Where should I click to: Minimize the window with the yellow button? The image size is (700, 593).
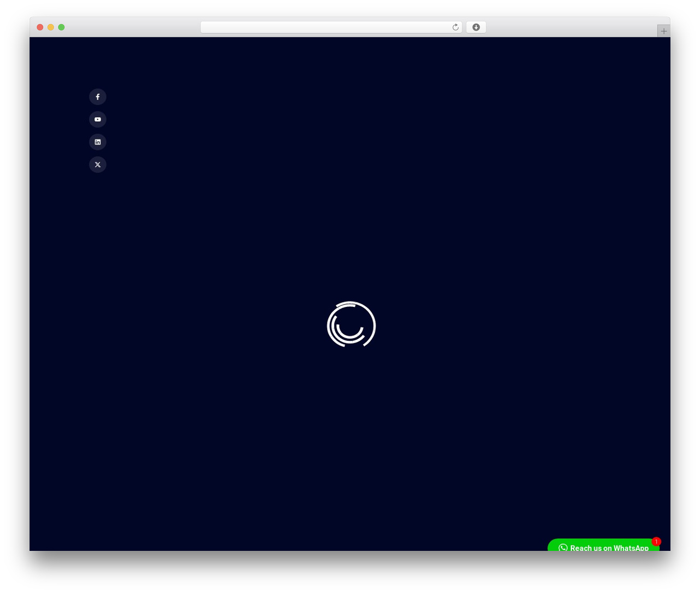tap(50, 27)
